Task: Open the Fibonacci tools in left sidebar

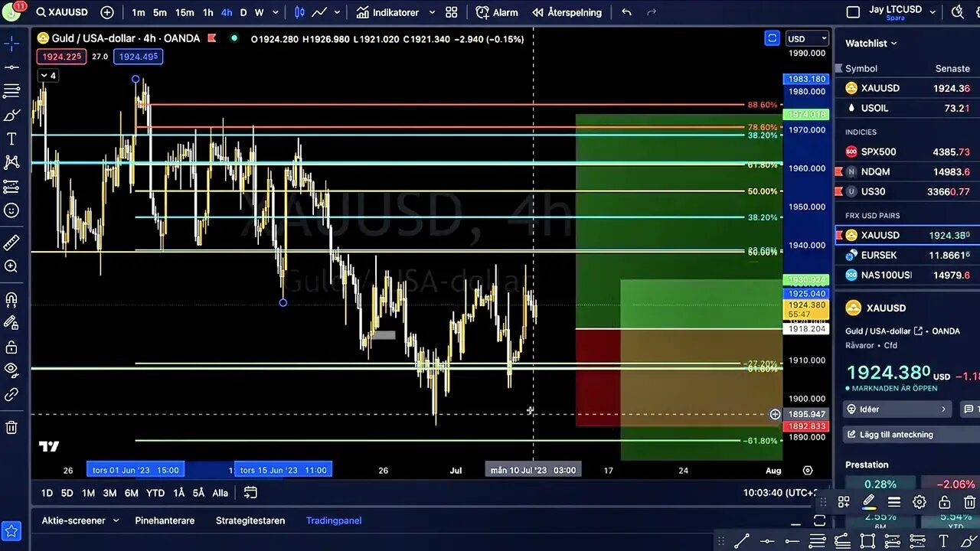Action: click(11, 91)
